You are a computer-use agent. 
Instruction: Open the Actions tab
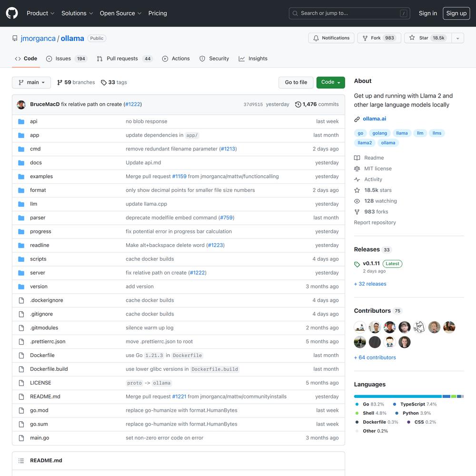[x=176, y=59]
